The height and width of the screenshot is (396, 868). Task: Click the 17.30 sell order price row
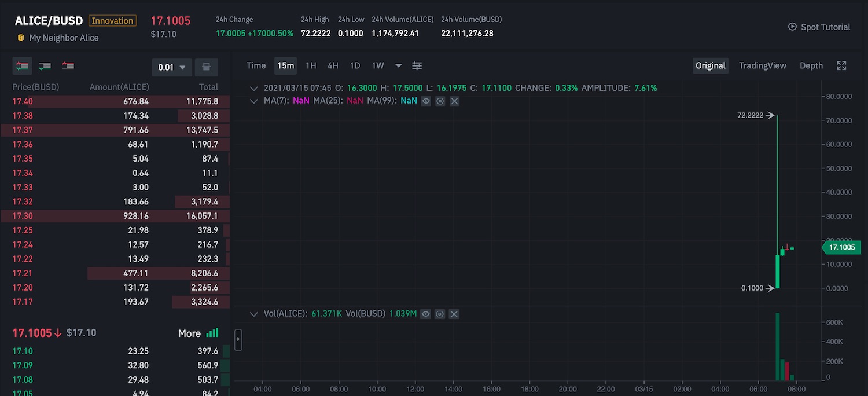(23, 215)
